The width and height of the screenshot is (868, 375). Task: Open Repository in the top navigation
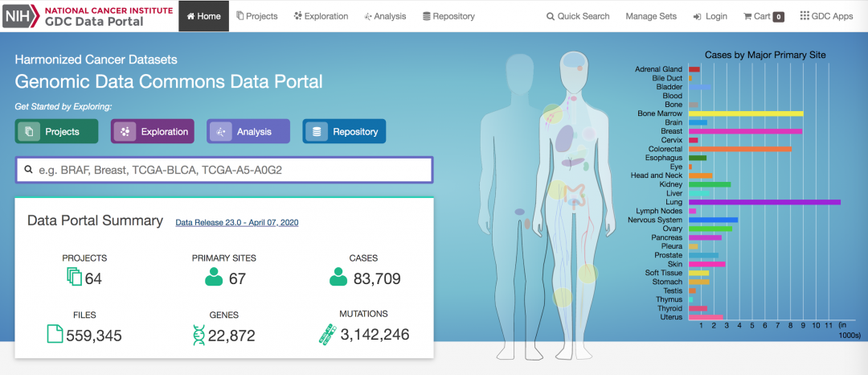point(448,16)
